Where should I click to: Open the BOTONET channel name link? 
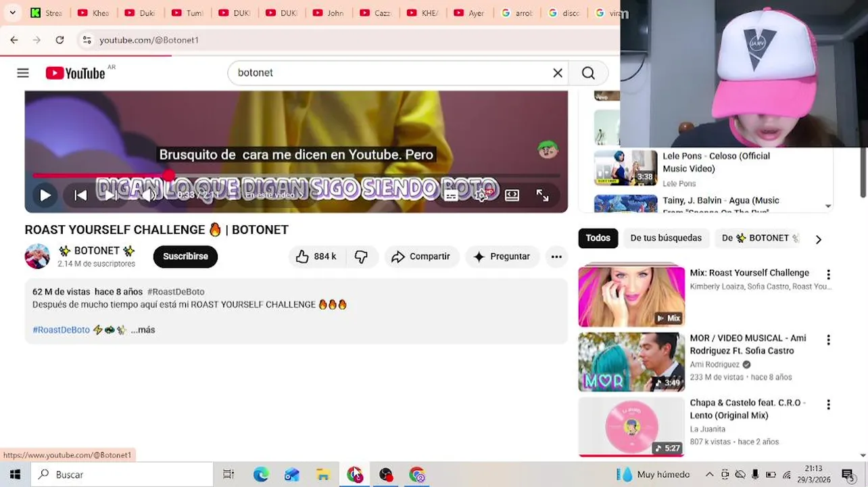coord(97,251)
